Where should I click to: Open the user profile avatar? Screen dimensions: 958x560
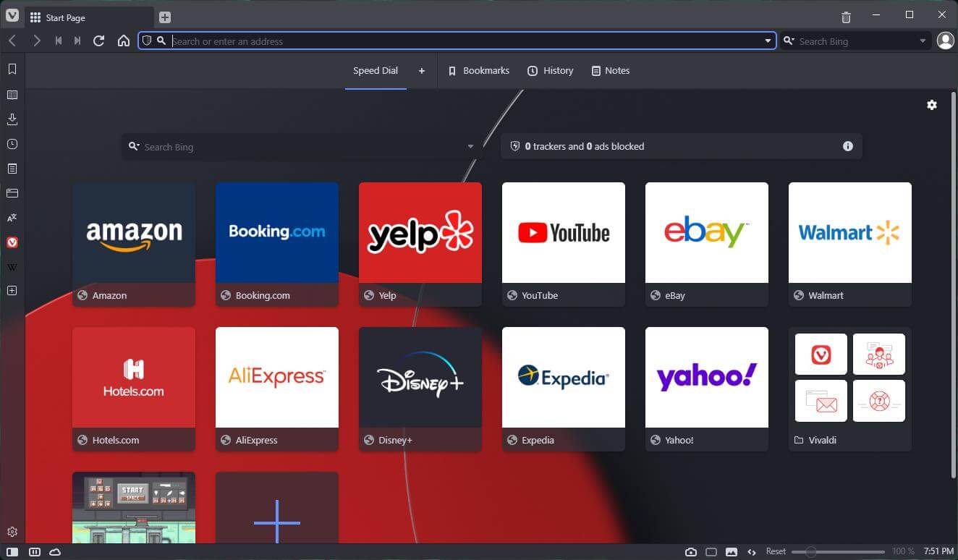click(945, 41)
